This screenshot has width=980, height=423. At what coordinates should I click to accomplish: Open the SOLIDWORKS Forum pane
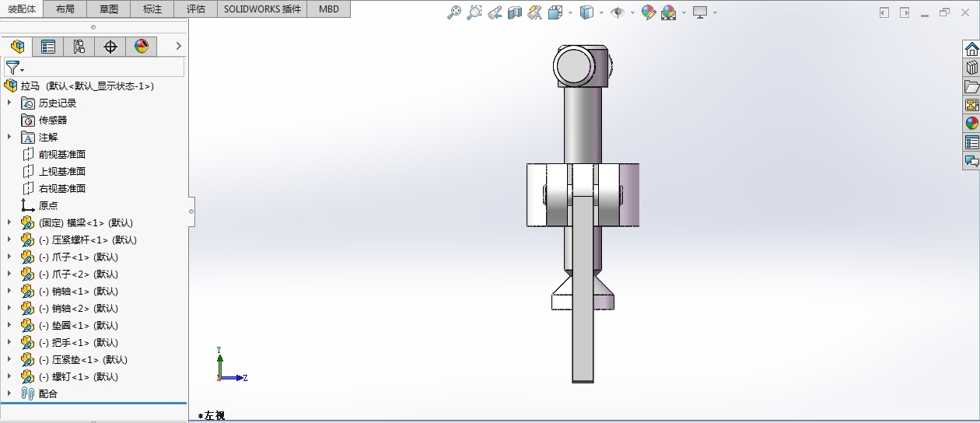click(971, 161)
